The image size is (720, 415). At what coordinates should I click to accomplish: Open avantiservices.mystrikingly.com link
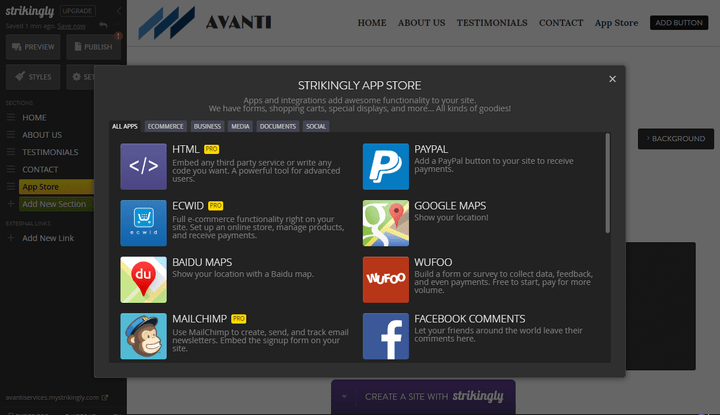[52, 398]
